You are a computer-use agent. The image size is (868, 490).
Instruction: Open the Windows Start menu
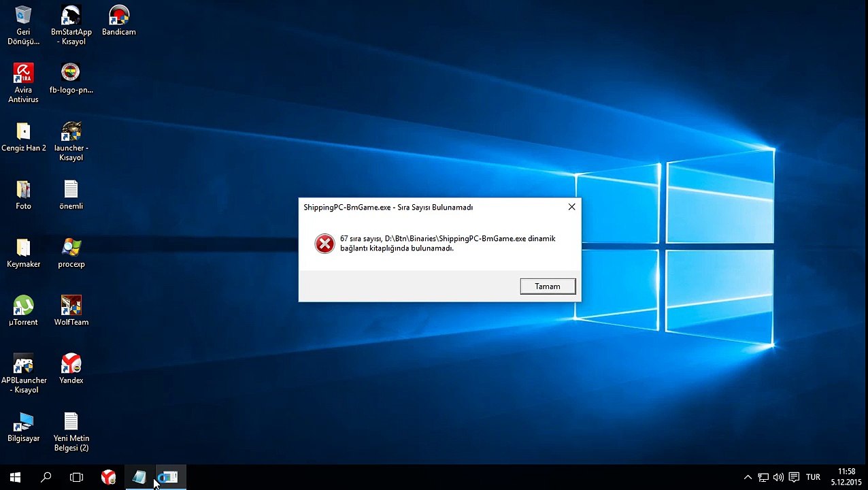click(x=15, y=477)
